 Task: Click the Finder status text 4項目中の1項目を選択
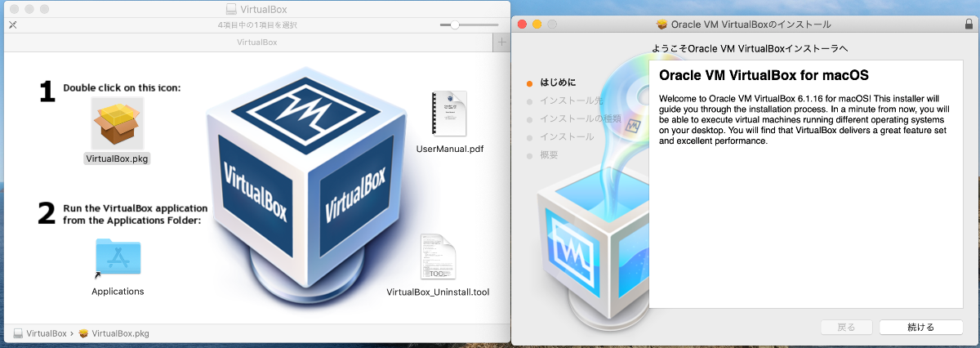pos(256,25)
